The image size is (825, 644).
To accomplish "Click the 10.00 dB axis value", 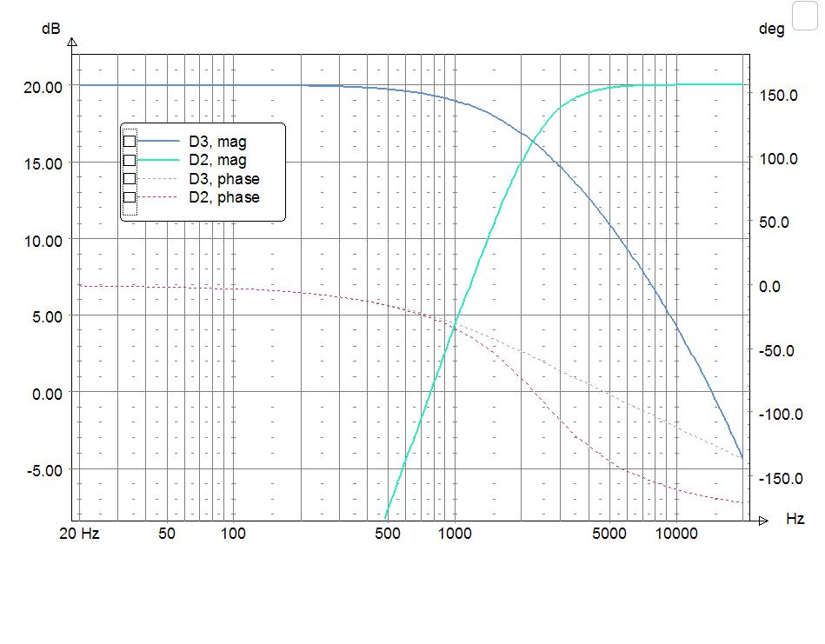I will tap(43, 242).
